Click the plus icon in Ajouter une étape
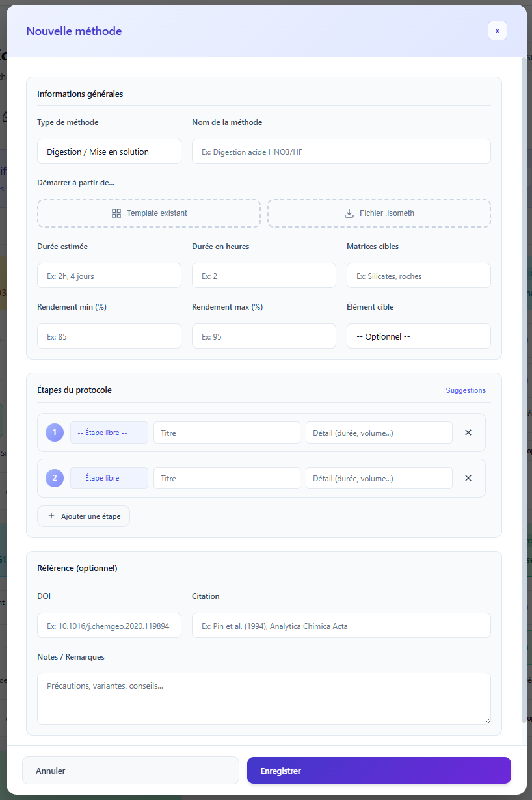Viewport: 532px width, 800px height. coord(51,516)
